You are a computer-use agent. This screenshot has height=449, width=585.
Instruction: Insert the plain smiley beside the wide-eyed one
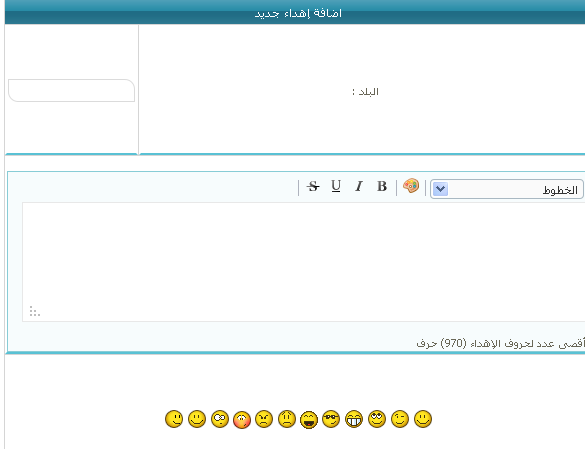coord(197,419)
